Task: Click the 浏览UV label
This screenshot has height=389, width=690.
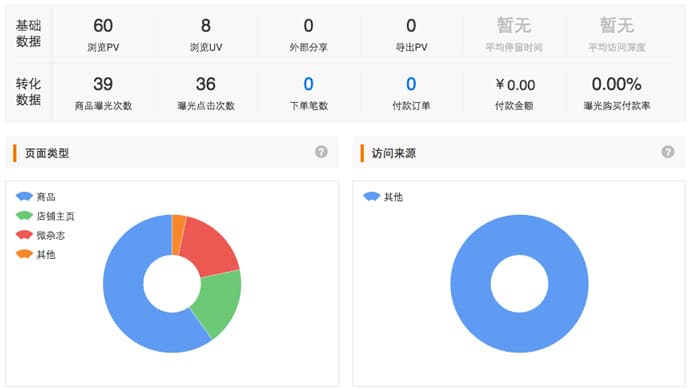Action: 206,48
